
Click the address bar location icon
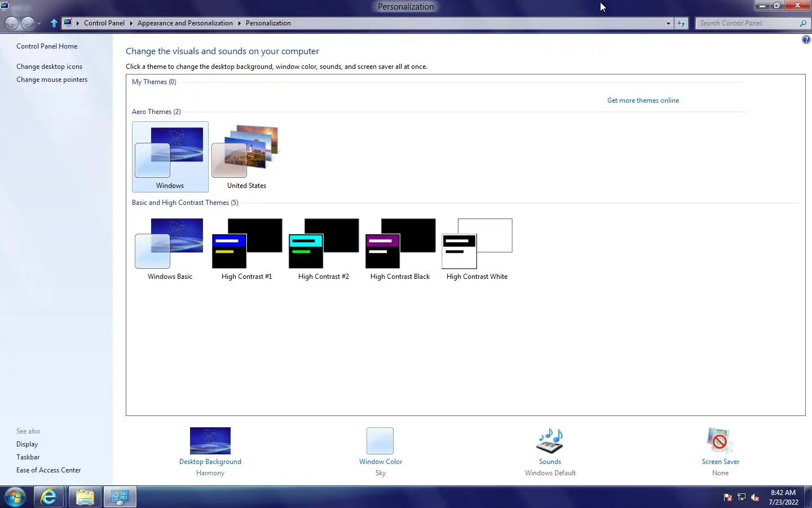click(68, 23)
